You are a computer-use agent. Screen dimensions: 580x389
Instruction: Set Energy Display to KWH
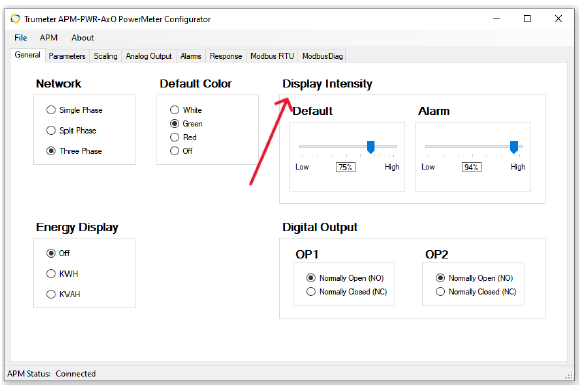[x=62, y=274]
